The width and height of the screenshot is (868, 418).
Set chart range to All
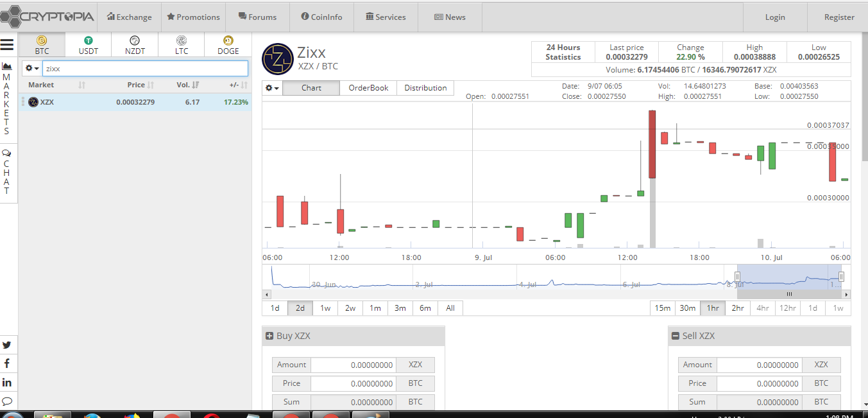pyautogui.click(x=450, y=308)
